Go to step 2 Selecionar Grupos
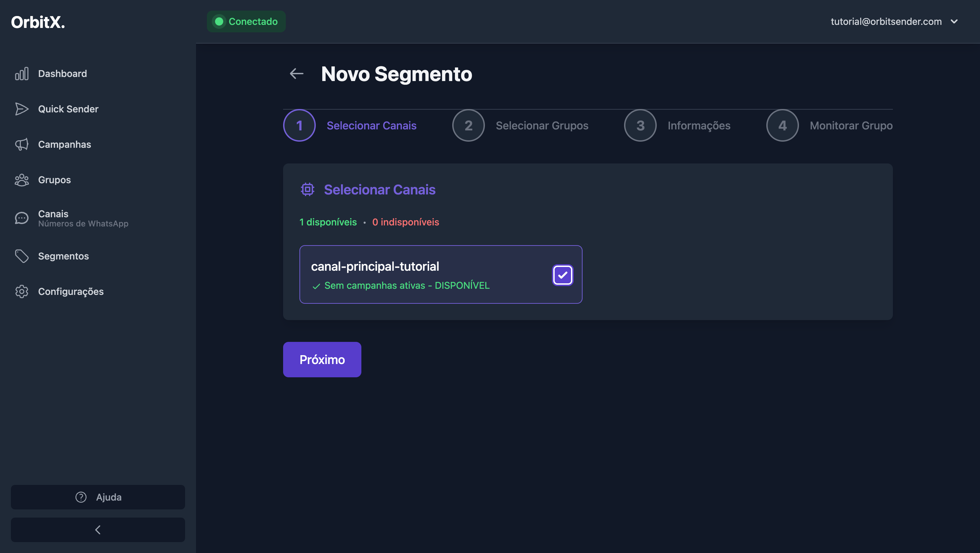This screenshot has width=980, height=553. [x=468, y=126]
